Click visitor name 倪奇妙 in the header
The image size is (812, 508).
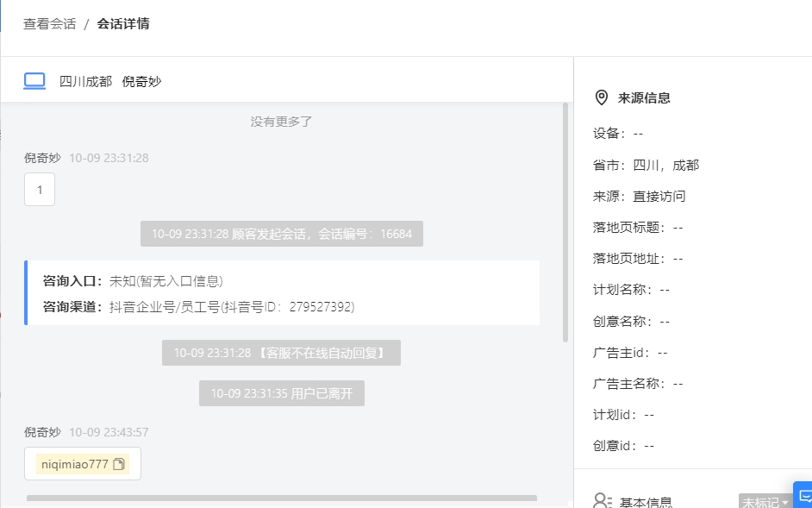coord(141,81)
